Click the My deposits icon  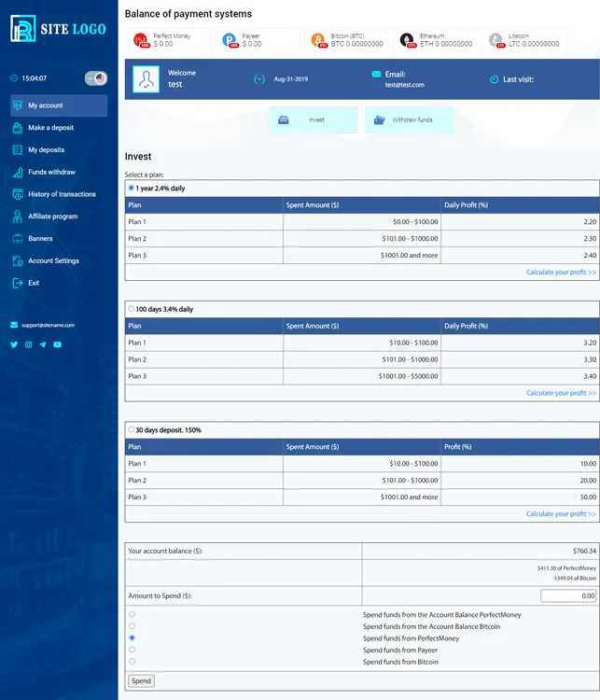pyautogui.click(x=18, y=150)
